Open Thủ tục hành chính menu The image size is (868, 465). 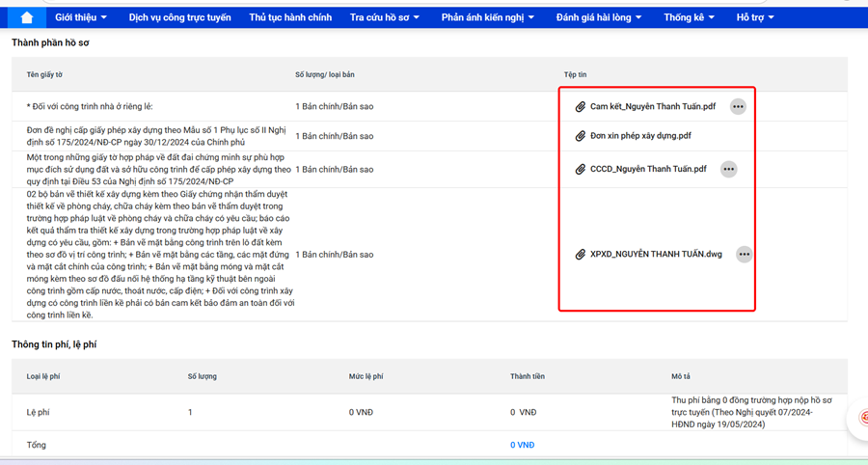290,17
